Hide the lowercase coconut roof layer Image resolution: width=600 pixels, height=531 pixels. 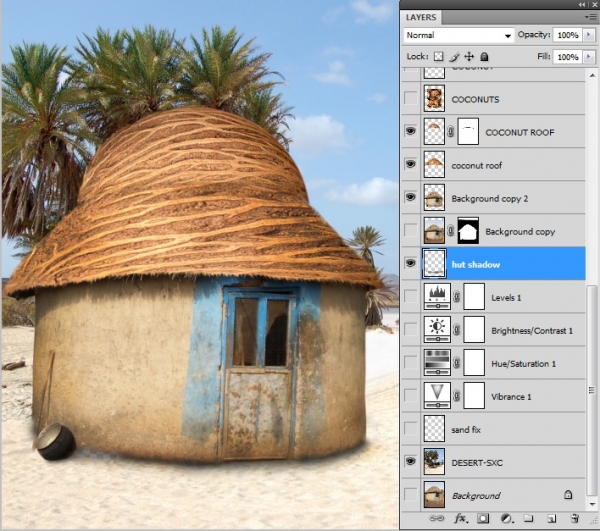coord(411,164)
